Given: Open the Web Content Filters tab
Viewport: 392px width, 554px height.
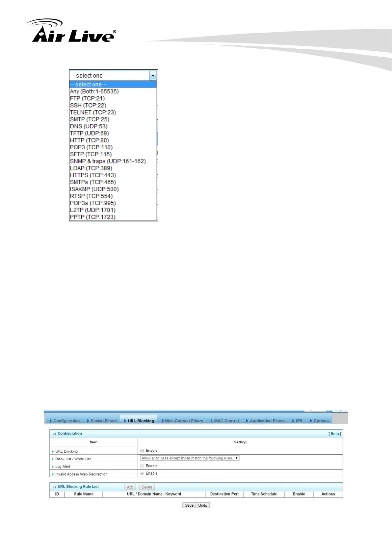Looking at the screenshot, I should (x=184, y=421).
